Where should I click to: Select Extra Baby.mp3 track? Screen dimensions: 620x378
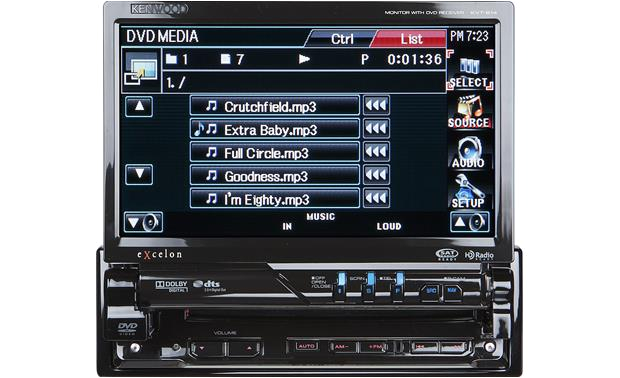[x=275, y=129]
